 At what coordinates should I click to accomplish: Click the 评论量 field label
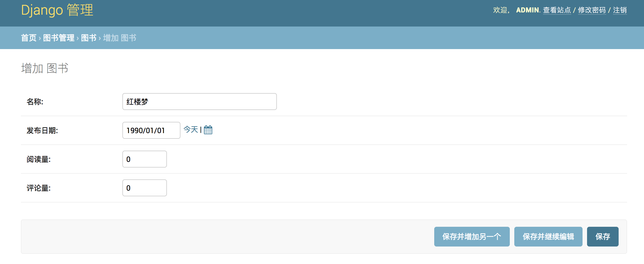click(x=39, y=188)
